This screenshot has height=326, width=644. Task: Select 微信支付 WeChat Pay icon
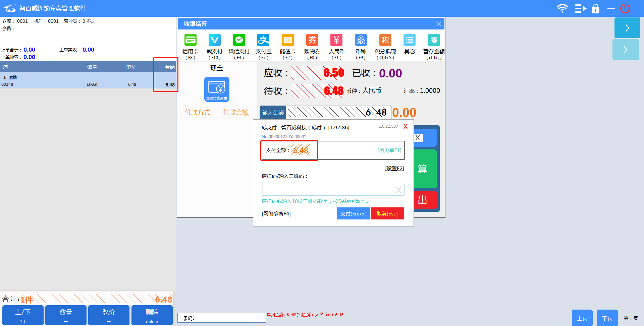tap(239, 40)
